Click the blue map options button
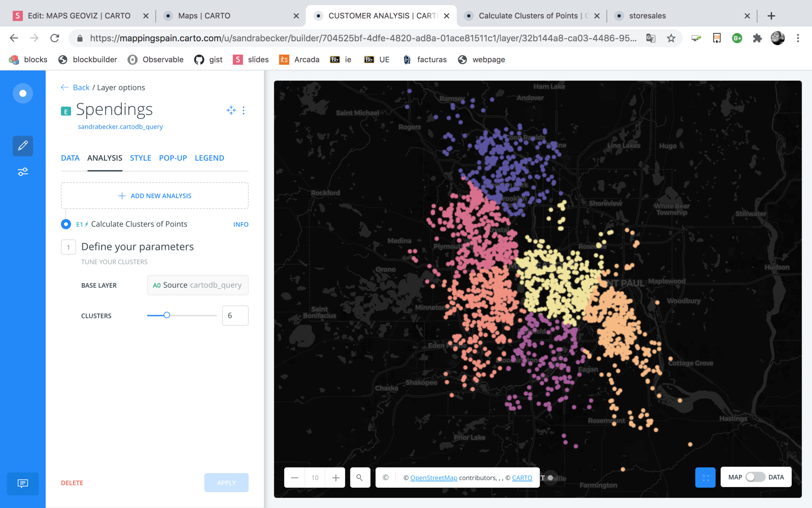The image size is (812, 508). [705, 478]
